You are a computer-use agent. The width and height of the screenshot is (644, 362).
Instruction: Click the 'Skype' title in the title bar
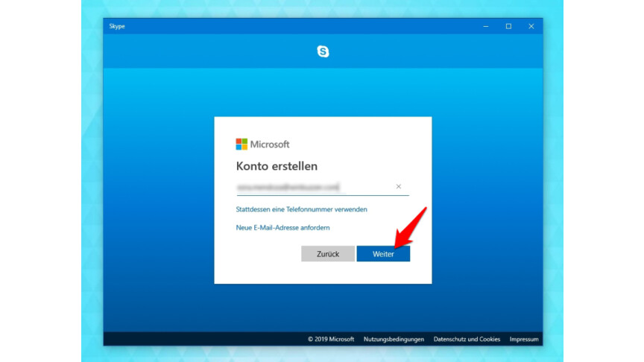coord(117,26)
